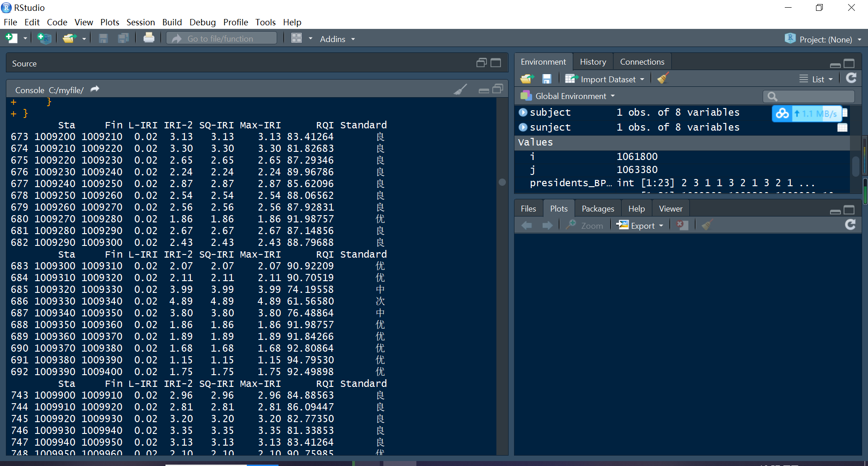Clear environment objects with broom icon
Image resolution: width=868 pixels, height=466 pixels.
click(x=663, y=79)
